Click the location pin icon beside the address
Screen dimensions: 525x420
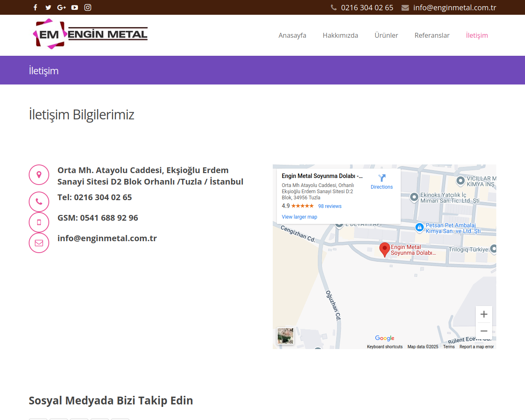tap(39, 175)
